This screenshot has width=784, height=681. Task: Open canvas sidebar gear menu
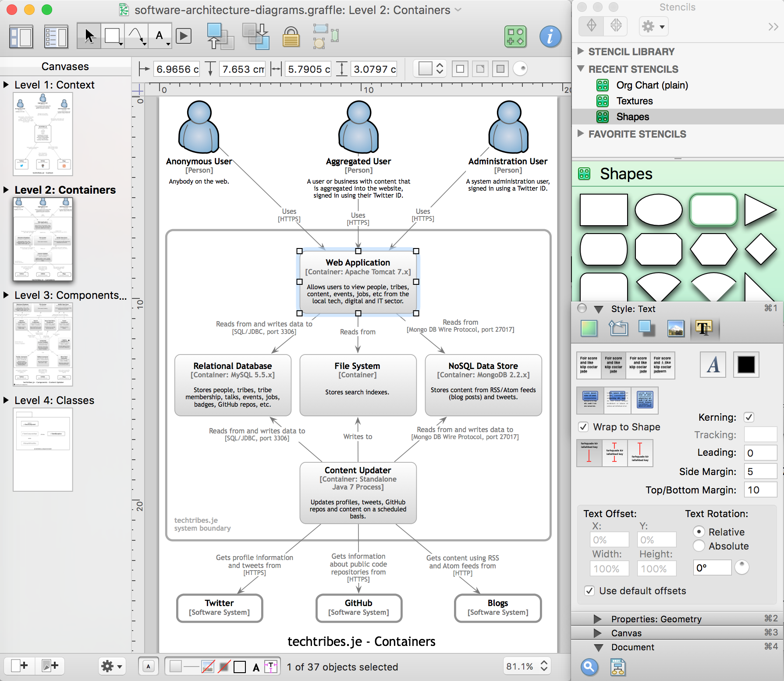[x=112, y=666]
